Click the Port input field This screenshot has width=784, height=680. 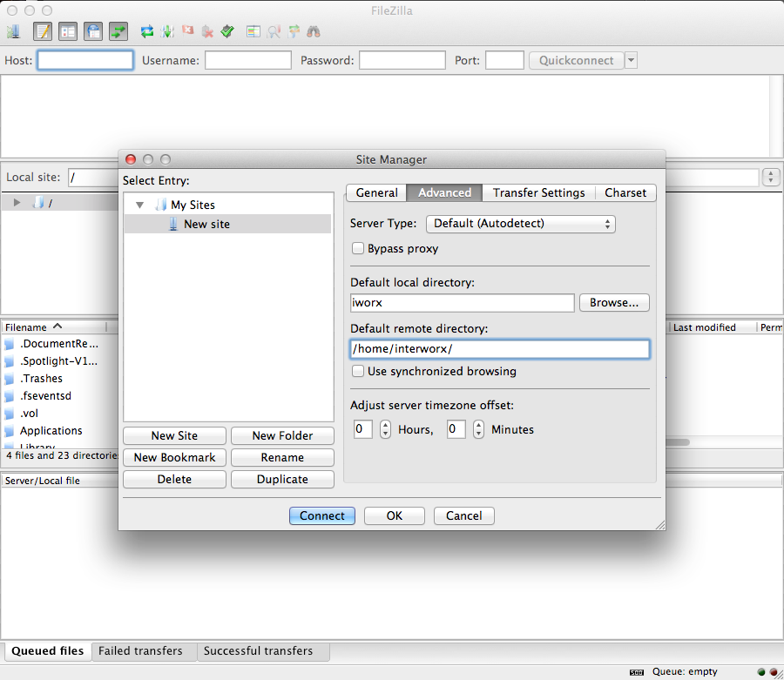tap(504, 60)
